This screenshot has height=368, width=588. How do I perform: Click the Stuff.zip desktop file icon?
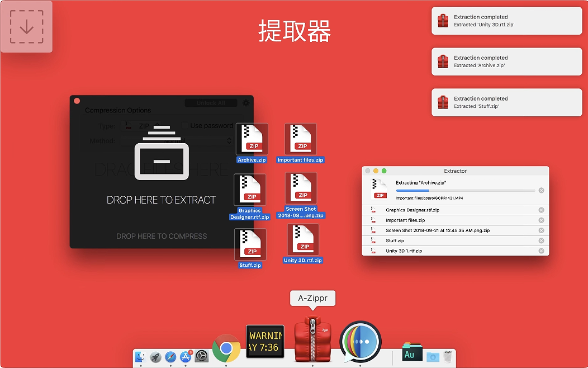tap(250, 245)
